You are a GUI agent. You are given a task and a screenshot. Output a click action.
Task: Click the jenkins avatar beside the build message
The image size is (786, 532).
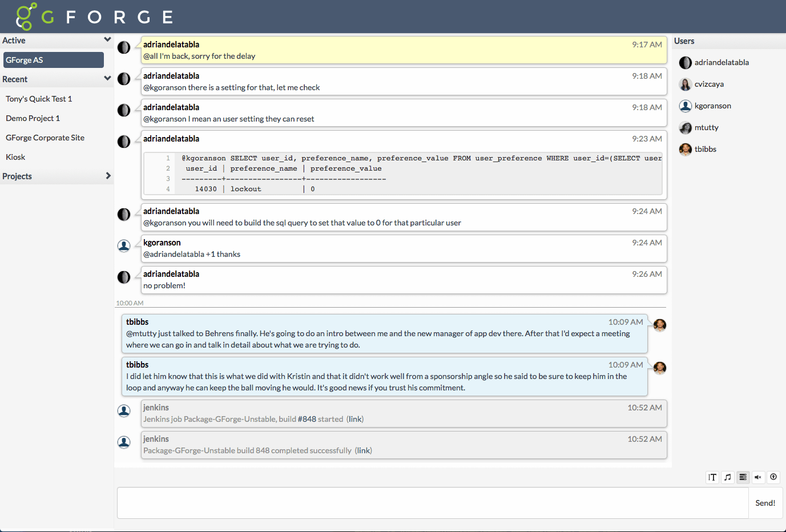click(x=124, y=410)
